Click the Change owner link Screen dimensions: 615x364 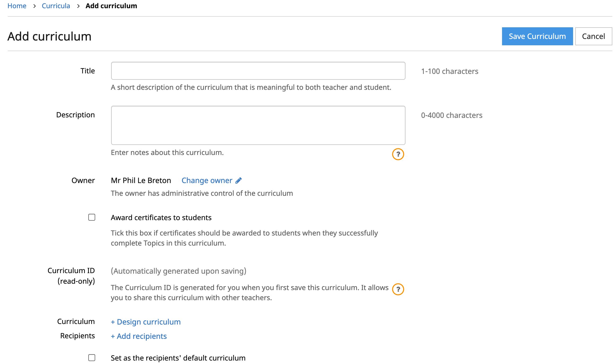click(207, 180)
